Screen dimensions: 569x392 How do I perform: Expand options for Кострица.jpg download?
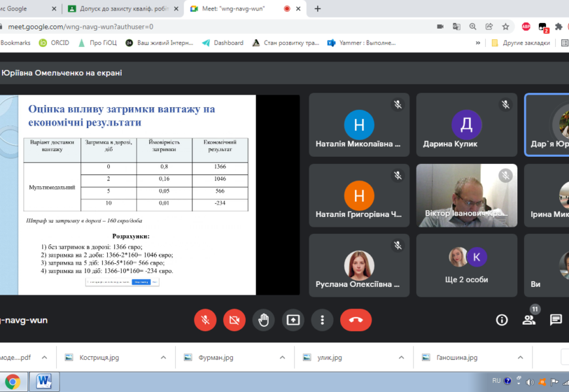tap(163, 357)
